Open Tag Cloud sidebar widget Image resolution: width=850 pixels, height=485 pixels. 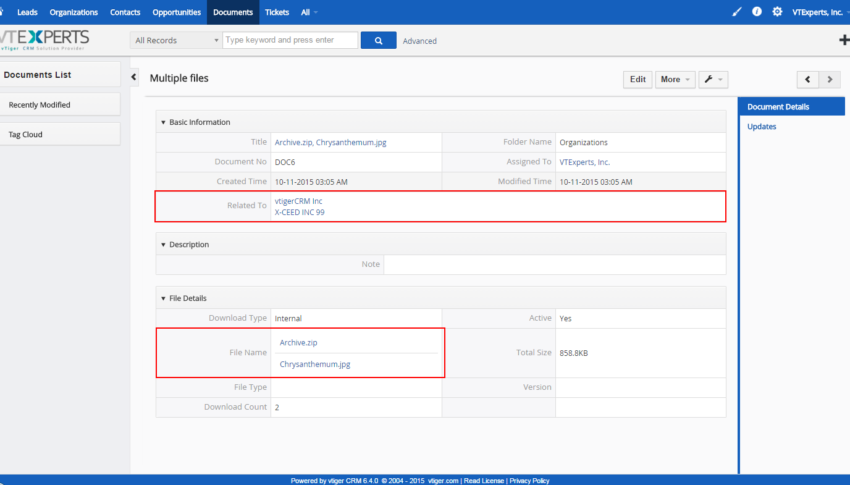(x=60, y=134)
